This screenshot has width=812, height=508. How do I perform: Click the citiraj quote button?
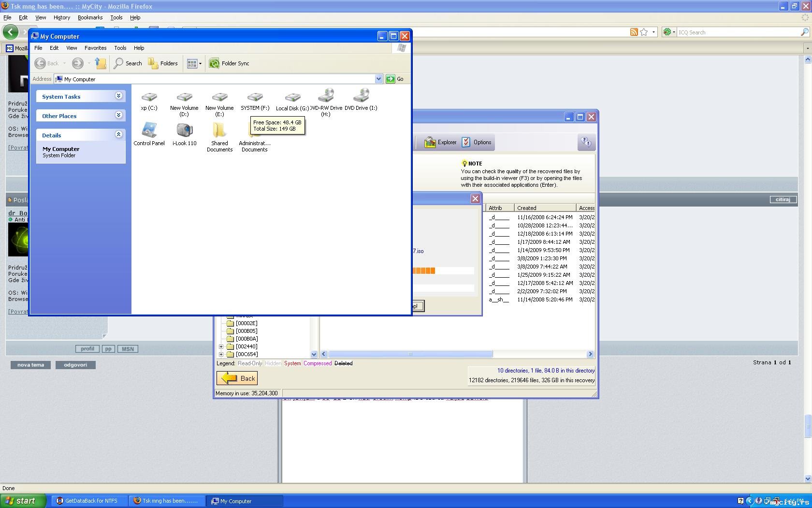point(783,199)
